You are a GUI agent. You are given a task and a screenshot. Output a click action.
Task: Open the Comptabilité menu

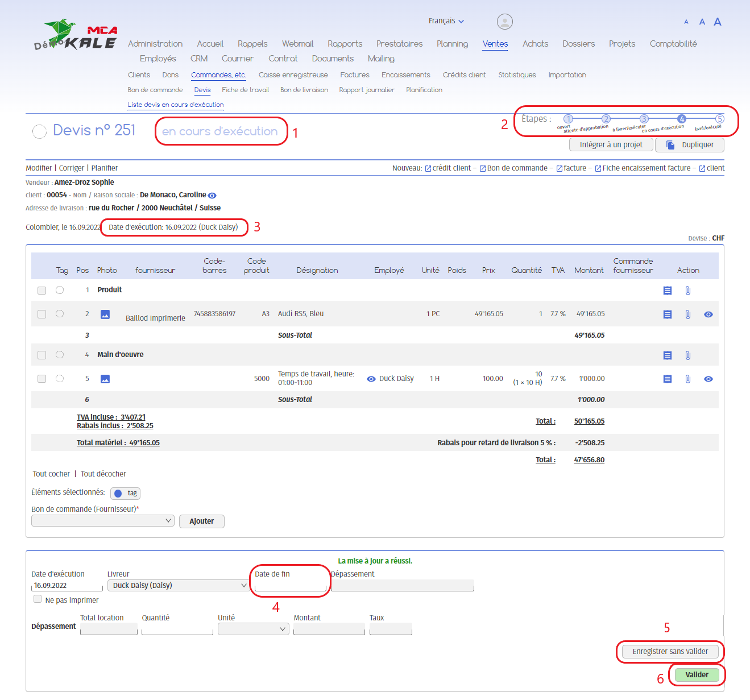click(x=673, y=44)
